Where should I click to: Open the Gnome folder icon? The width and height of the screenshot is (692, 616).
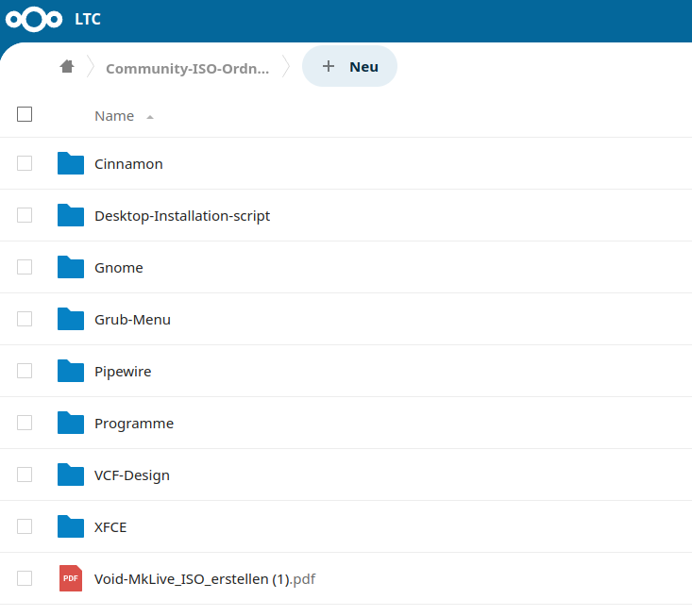(71, 267)
